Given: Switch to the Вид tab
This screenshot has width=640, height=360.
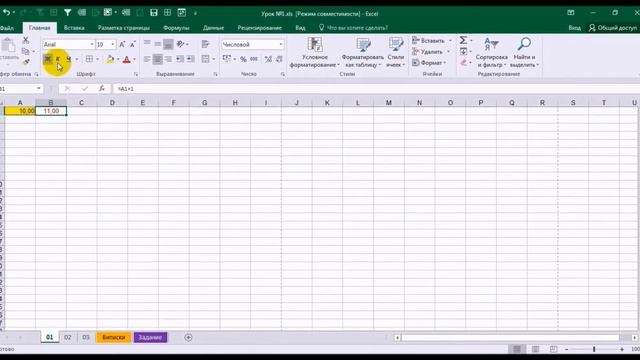Looking at the screenshot, I should (300, 28).
